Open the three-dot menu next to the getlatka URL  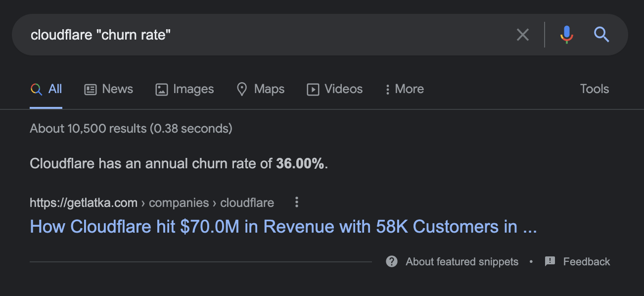coord(296,202)
